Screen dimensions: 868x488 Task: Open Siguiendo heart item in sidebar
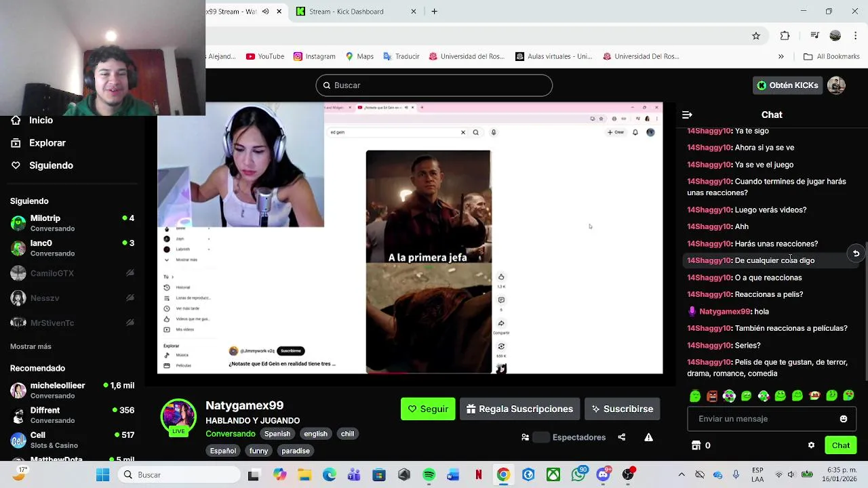click(x=42, y=165)
